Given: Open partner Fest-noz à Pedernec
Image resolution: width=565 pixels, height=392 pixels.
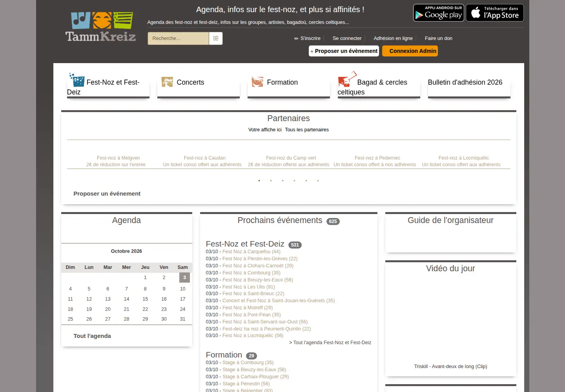Looking at the screenshot, I should click(x=377, y=158).
